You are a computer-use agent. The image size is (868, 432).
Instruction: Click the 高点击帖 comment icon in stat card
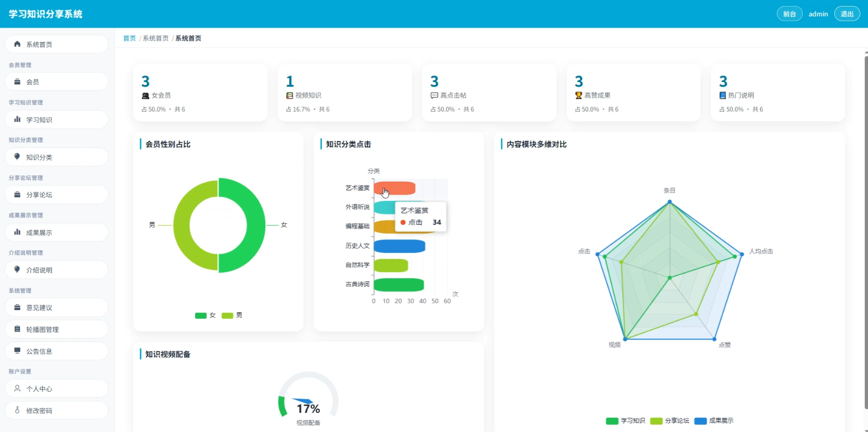click(434, 96)
